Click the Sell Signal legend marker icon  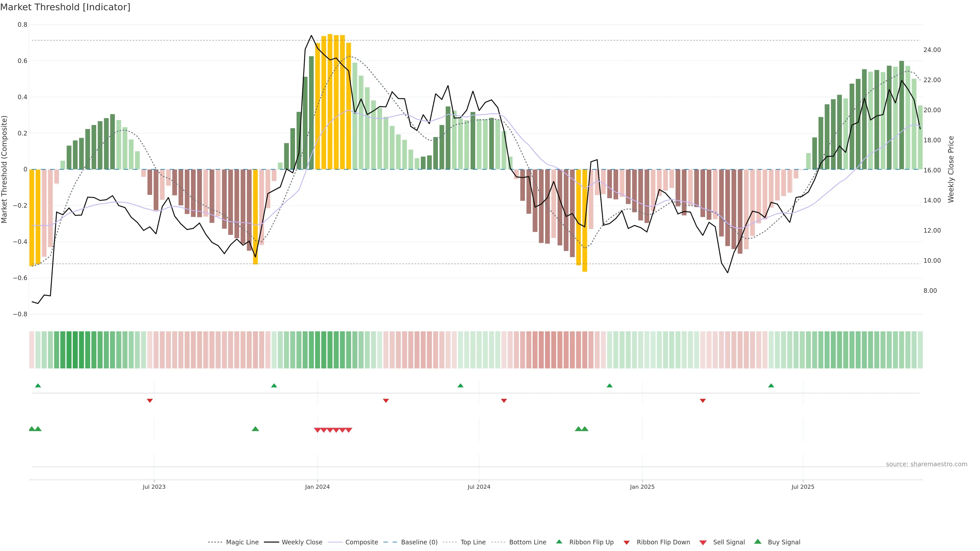coord(703,543)
